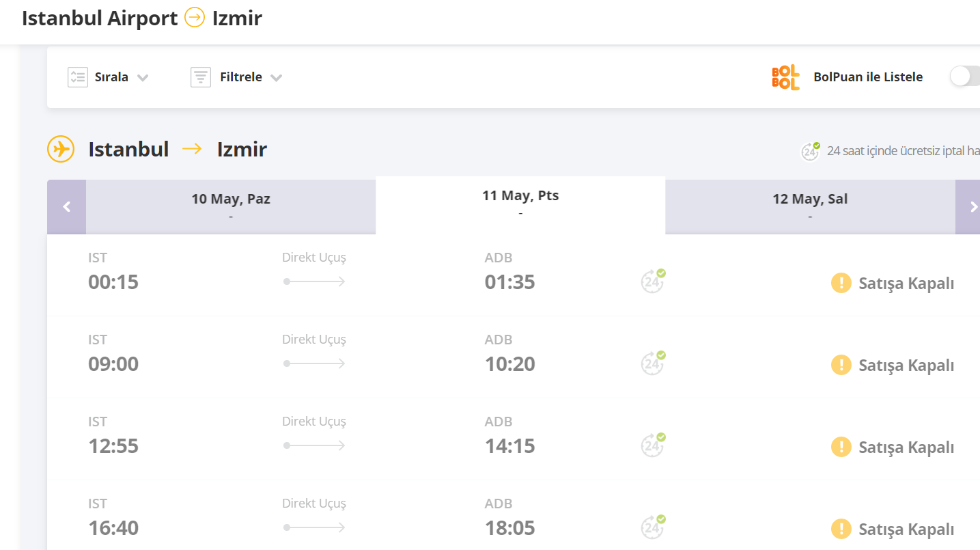Show previous dates with the left arrow
Viewport: 980px width, 550px height.
coord(67,206)
